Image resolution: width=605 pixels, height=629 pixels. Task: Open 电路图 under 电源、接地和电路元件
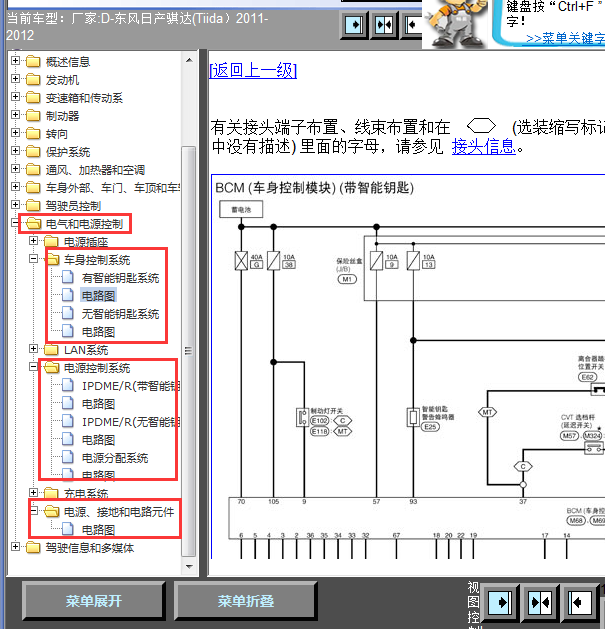(x=98, y=530)
